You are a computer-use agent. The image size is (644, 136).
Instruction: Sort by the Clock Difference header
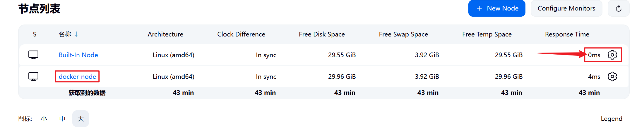241,34
